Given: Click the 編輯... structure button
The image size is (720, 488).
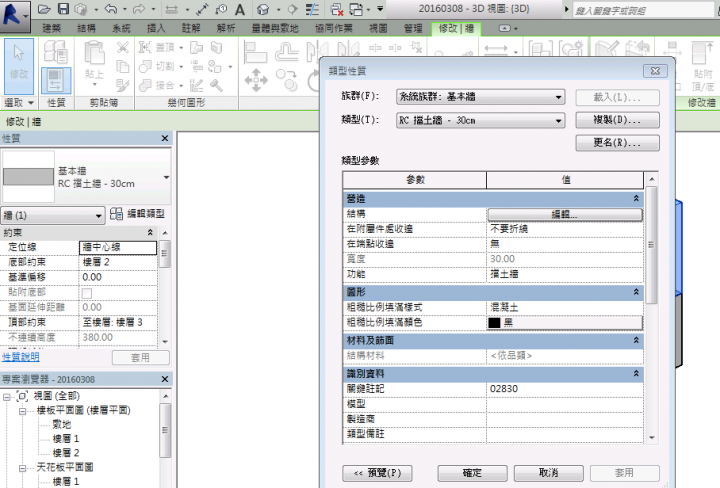Looking at the screenshot, I should click(x=564, y=214).
